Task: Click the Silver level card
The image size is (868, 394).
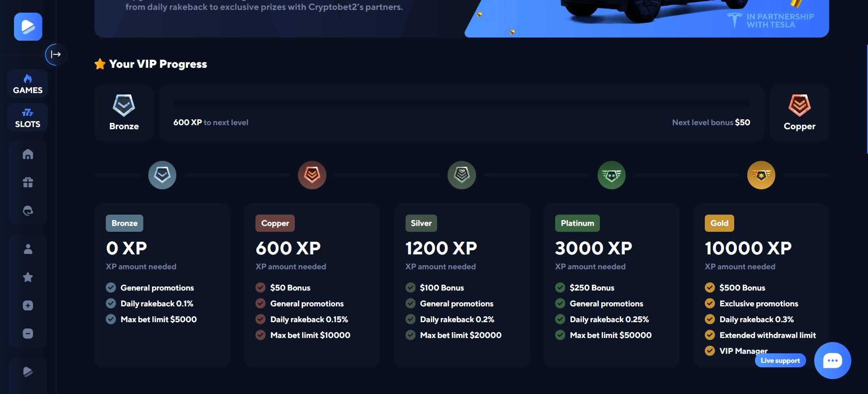Action: tap(462, 285)
